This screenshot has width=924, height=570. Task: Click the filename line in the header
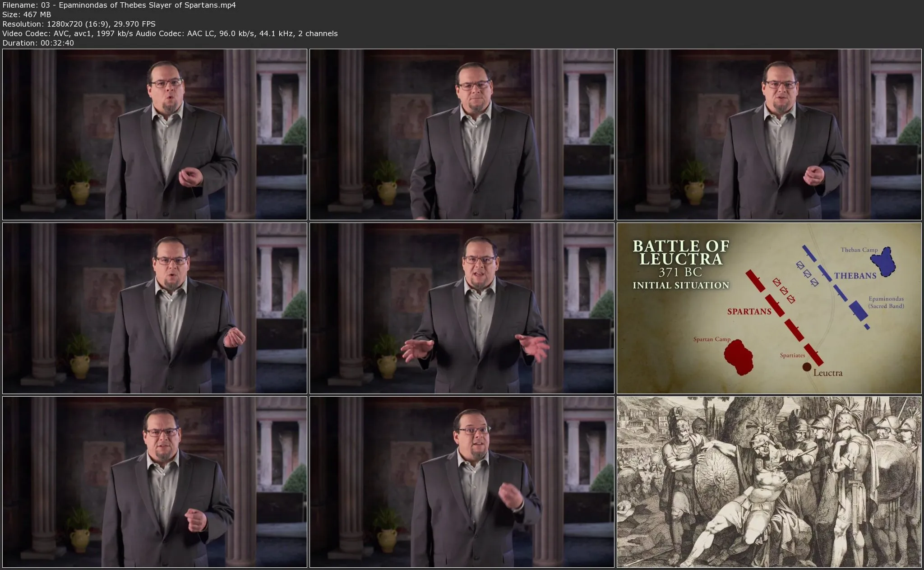click(x=119, y=5)
